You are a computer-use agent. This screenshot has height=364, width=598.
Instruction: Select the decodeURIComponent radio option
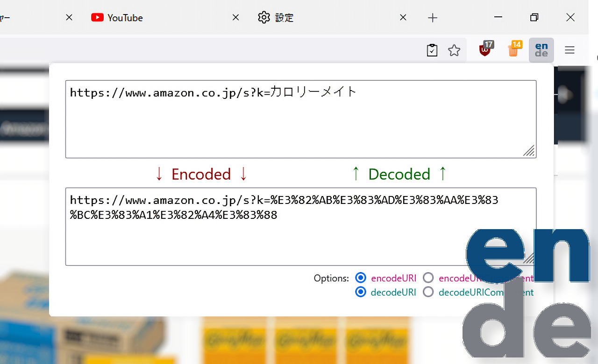coord(428,292)
